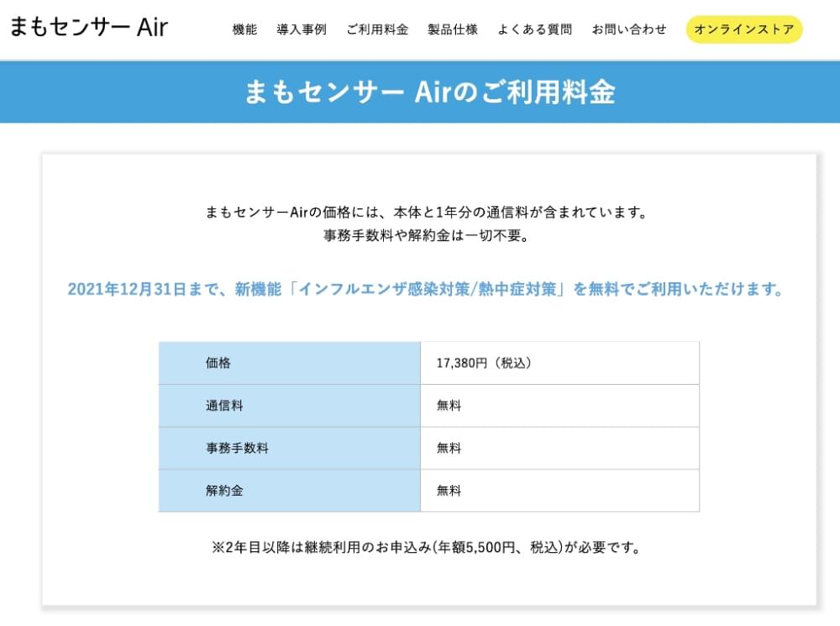
Task: Open the 機能 menu item
Action: [x=244, y=29]
